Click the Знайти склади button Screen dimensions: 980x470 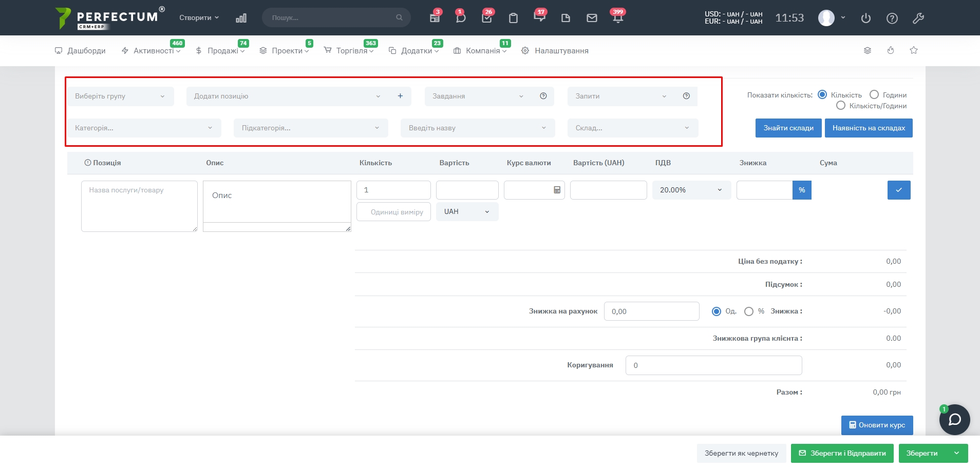coord(788,128)
